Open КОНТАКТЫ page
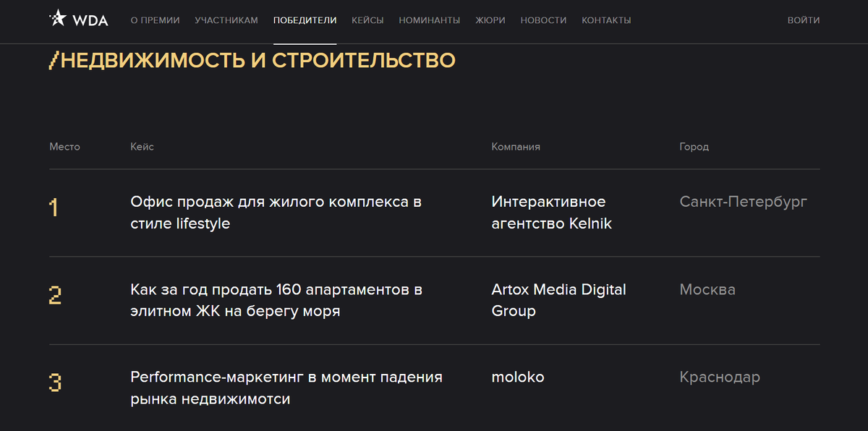 (606, 20)
